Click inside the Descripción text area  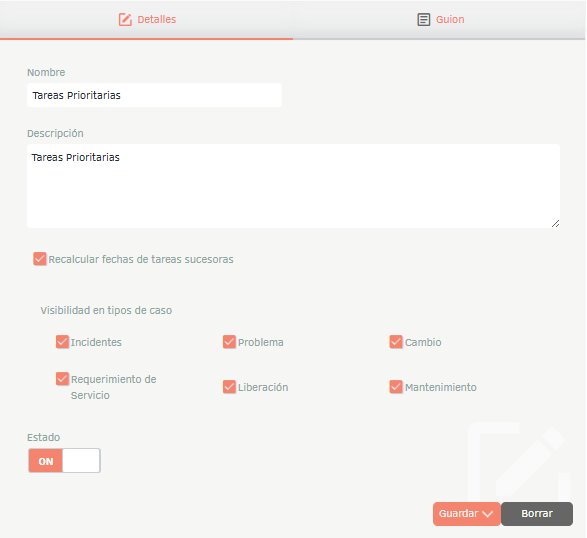pos(294,186)
